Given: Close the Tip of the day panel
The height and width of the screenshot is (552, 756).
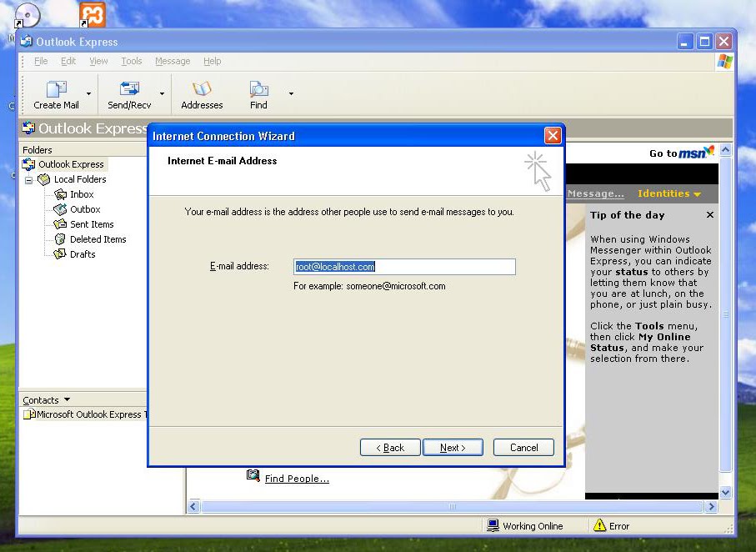Looking at the screenshot, I should (709, 215).
